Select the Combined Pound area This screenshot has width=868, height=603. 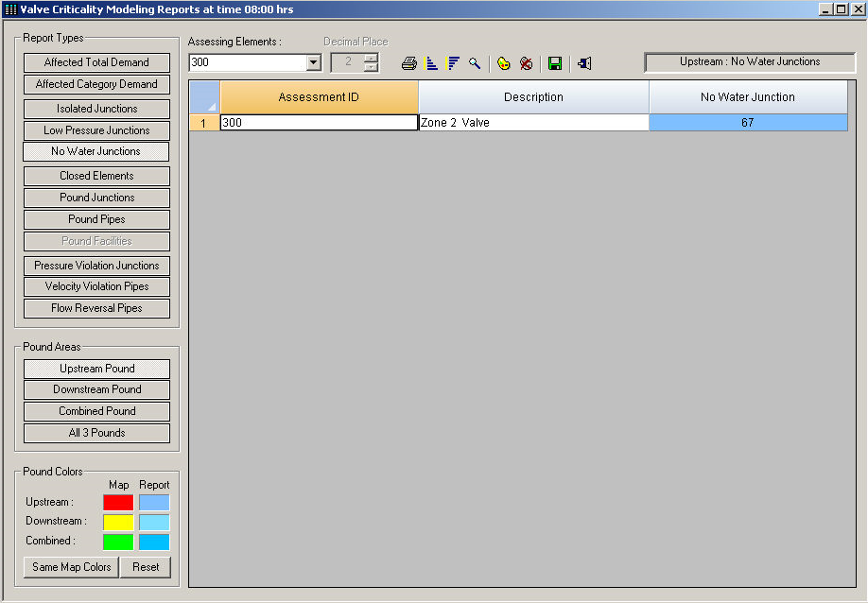[96, 411]
